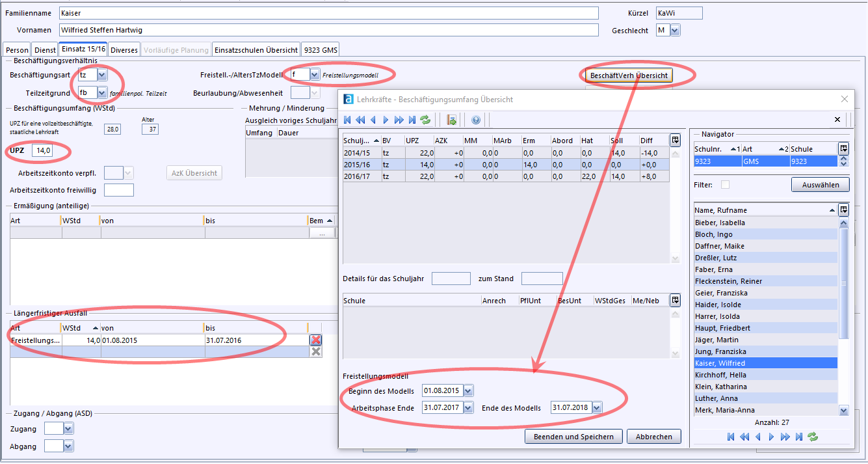Jump to first teacher below Anzahl: 27

pyautogui.click(x=731, y=437)
